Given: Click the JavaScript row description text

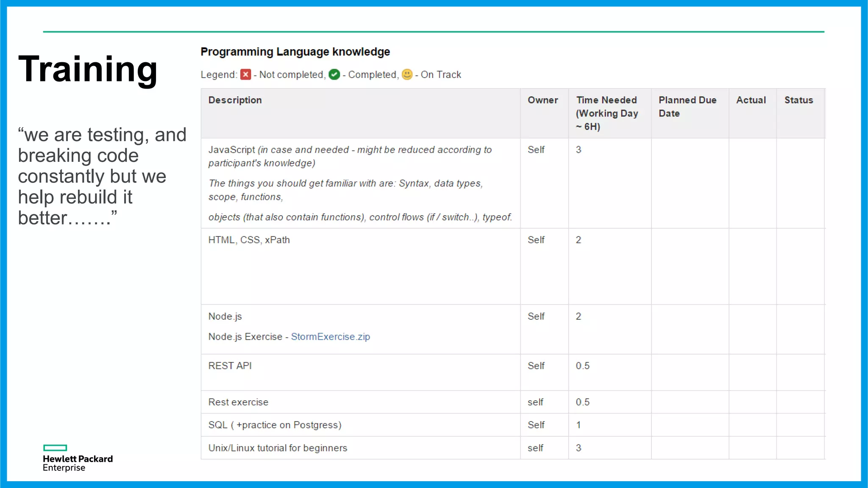Looking at the screenshot, I should [350, 150].
